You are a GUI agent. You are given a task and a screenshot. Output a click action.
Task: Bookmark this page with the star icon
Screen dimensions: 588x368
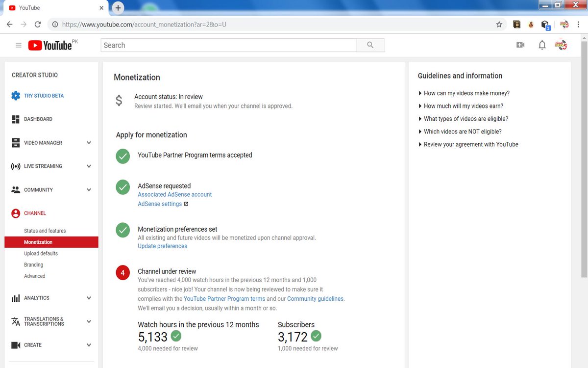pos(499,24)
